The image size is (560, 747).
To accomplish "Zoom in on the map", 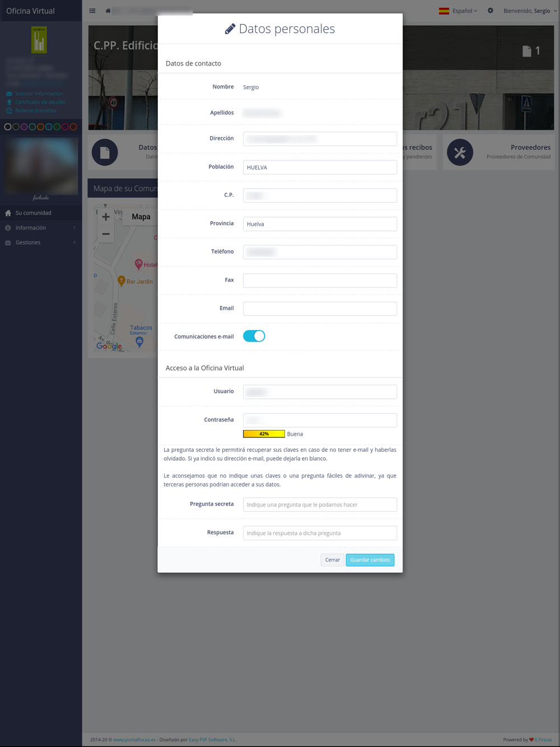I will click(106, 217).
